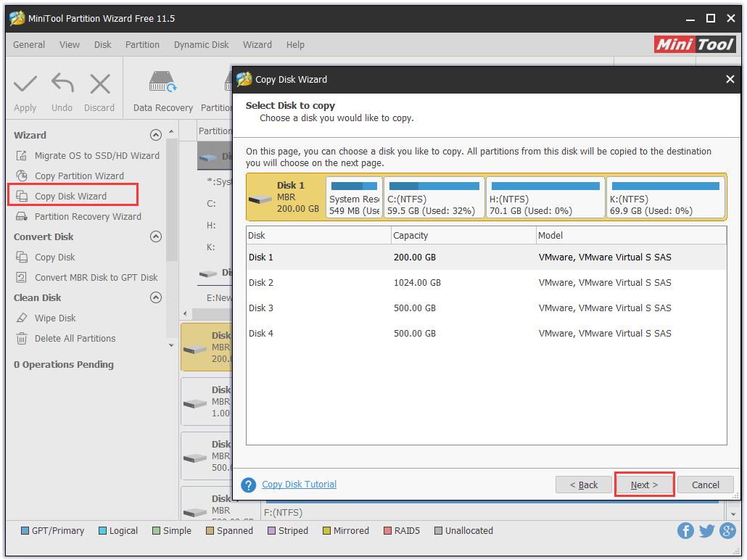Click the Unallocated legend swatch
The height and width of the screenshot is (560, 747).
pos(438,532)
